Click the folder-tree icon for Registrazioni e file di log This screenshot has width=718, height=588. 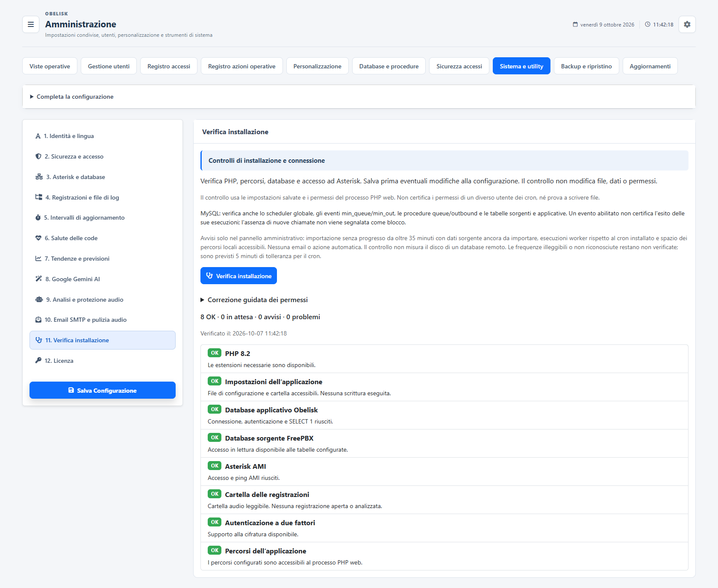[39, 197]
